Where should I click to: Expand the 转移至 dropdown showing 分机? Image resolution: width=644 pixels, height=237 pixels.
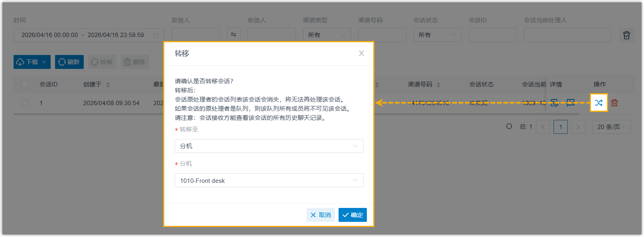[x=269, y=146]
